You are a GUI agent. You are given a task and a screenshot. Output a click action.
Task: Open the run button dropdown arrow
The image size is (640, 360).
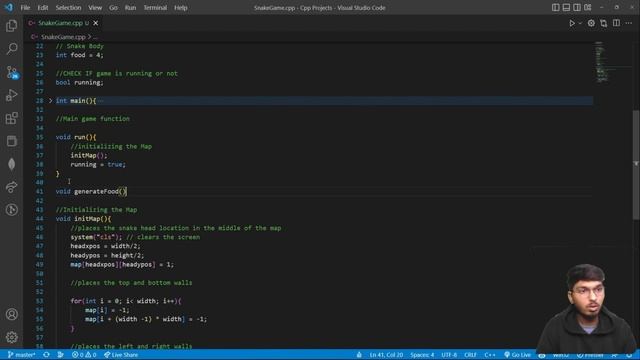[x=580, y=23]
